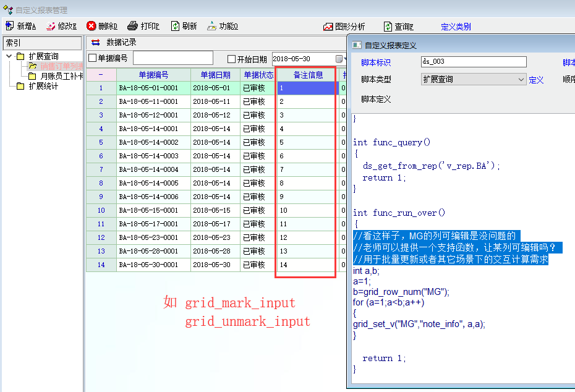Open 图形分析 chart analysis icon

(x=328, y=27)
